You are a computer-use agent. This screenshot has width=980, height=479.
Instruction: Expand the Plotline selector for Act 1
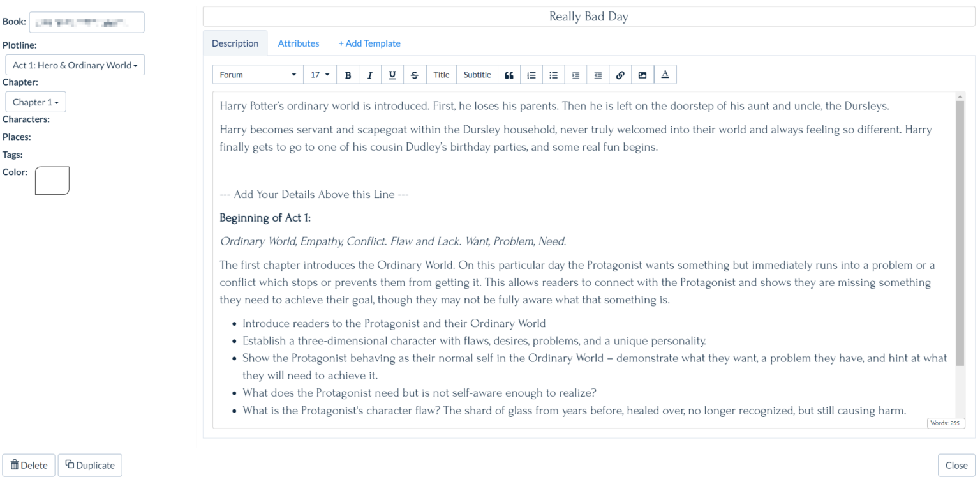(74, 65)
